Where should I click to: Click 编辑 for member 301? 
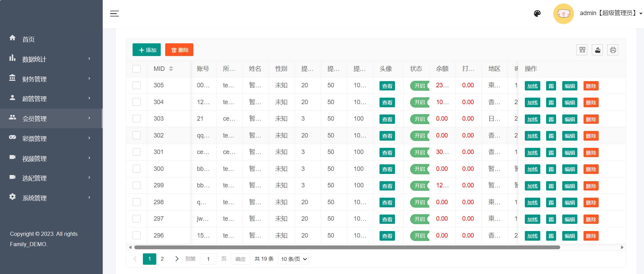pyautogui.click(x=569, y=153)
